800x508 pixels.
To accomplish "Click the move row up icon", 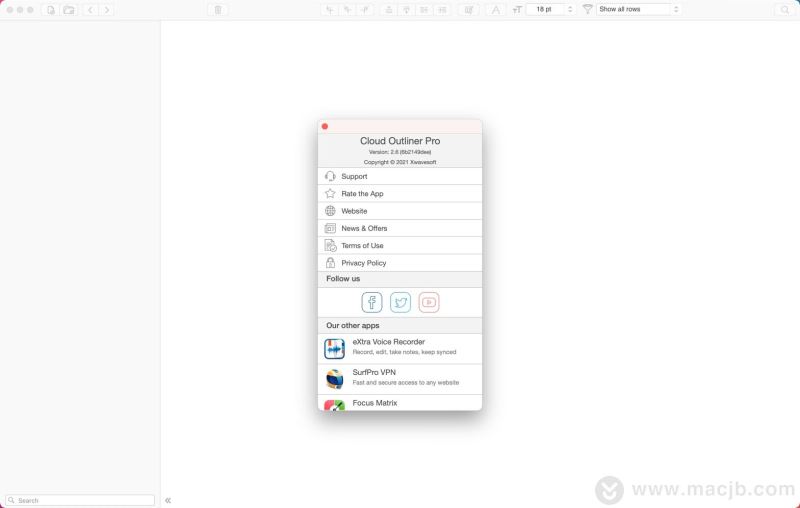I will (x=389, y=10).
